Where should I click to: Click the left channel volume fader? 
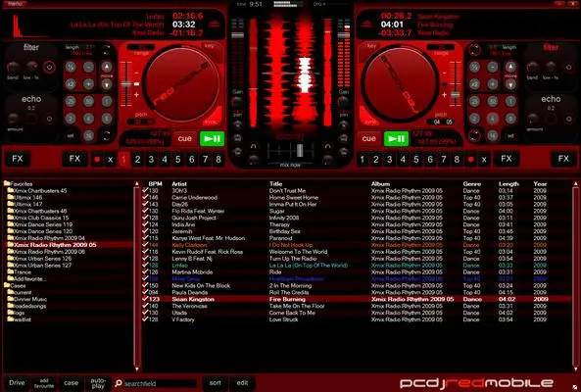click(x=237, y=35)
